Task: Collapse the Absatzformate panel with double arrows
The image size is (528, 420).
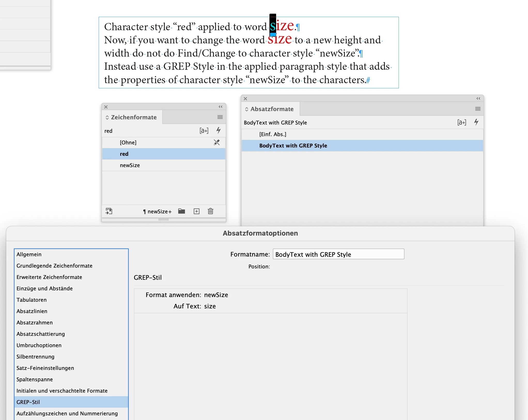Action: 478,98
